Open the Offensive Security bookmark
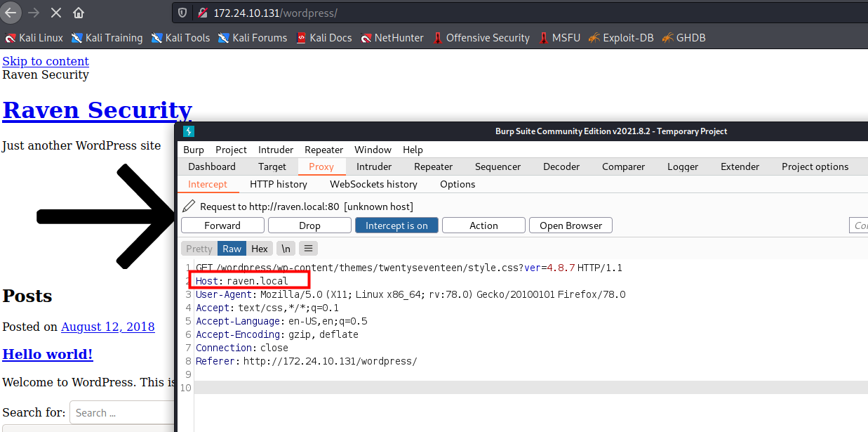 click(481, 38)
